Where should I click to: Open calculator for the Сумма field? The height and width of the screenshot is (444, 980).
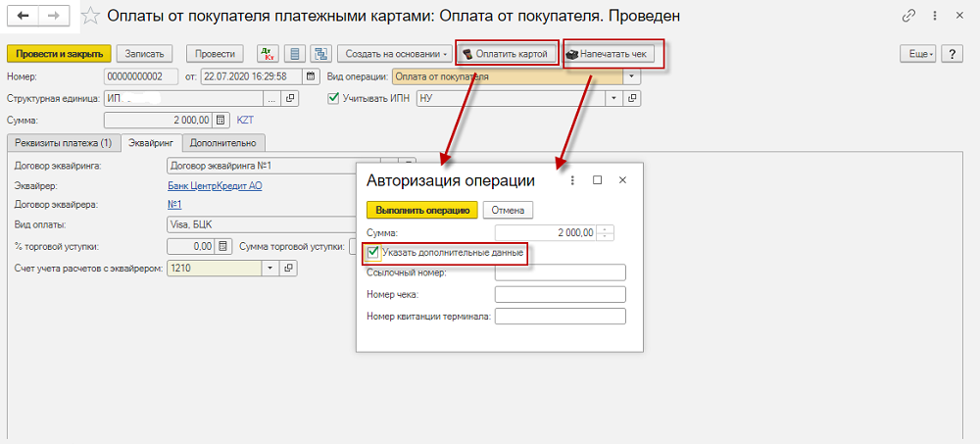pos(220,120)
